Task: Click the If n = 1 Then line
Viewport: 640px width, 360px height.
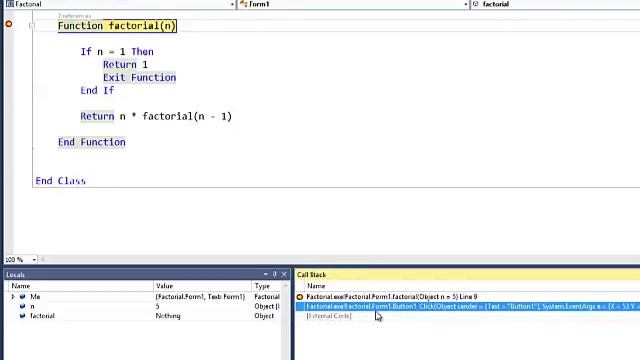Action: pos(117,52)
